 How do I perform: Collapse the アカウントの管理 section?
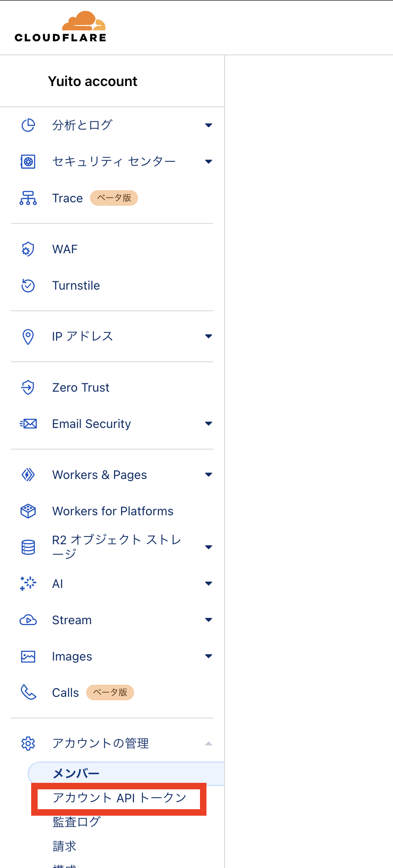[209, 744]
